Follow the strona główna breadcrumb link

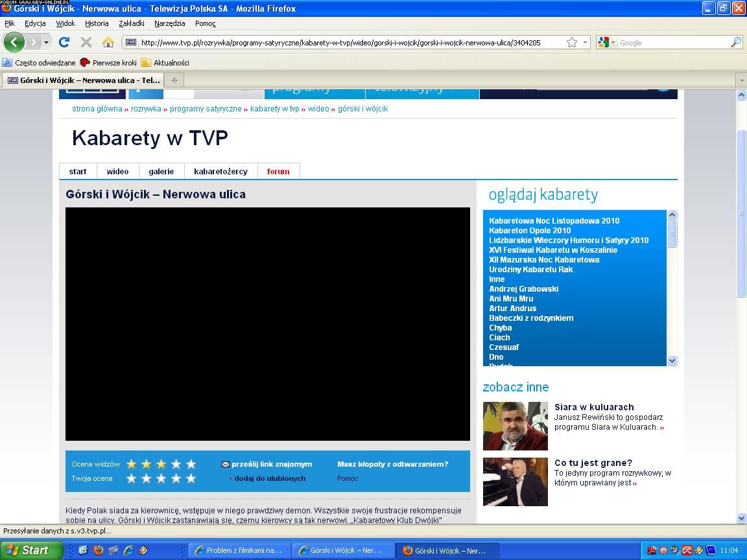click(x=97, y=109)
